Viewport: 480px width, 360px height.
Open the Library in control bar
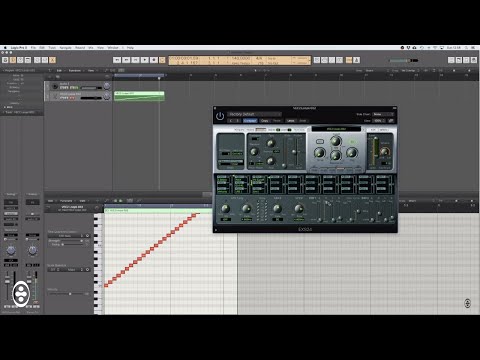[x=5, y=60]
